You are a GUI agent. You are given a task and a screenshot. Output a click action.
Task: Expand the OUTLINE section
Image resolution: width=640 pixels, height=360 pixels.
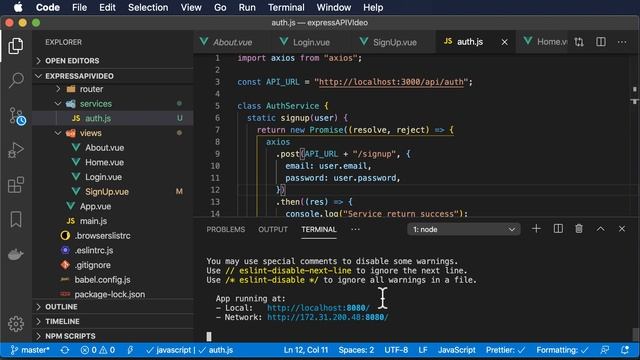click(113, 307)
